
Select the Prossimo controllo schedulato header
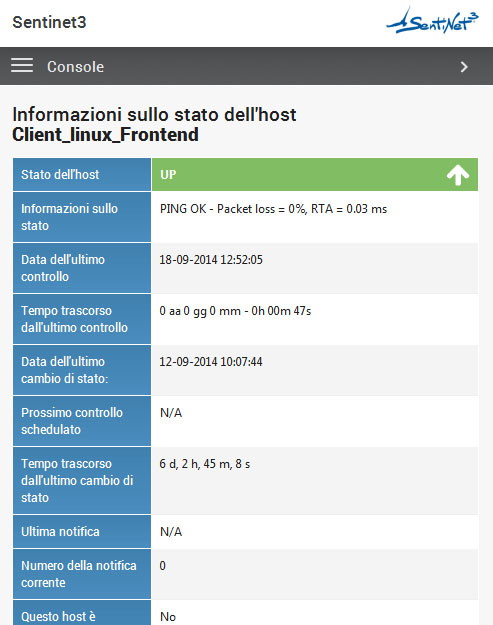pos(82,421)
